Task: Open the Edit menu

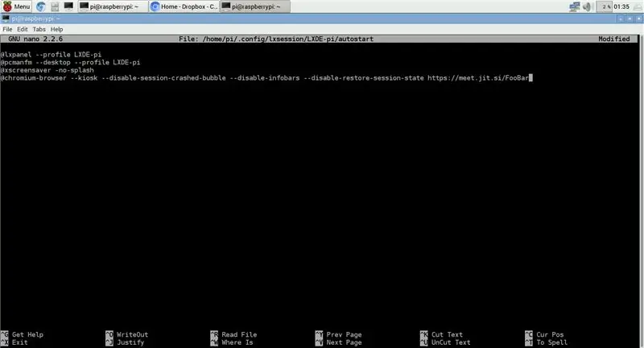Action: point(23,29)
